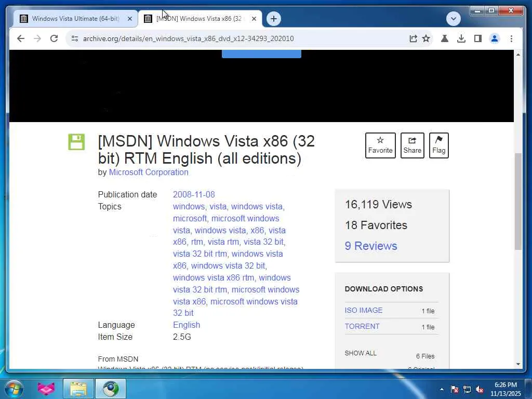Image resolution: width=532 pixels, height=399 pixels.
Task: Open the Windows Start menu
Action: pyautogui.click(x=14, y=389)
